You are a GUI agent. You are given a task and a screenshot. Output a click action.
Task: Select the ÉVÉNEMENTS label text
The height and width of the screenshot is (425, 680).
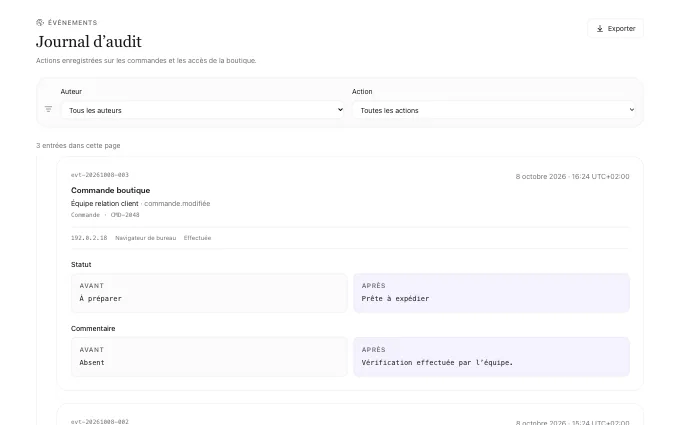tap(72, 23)
